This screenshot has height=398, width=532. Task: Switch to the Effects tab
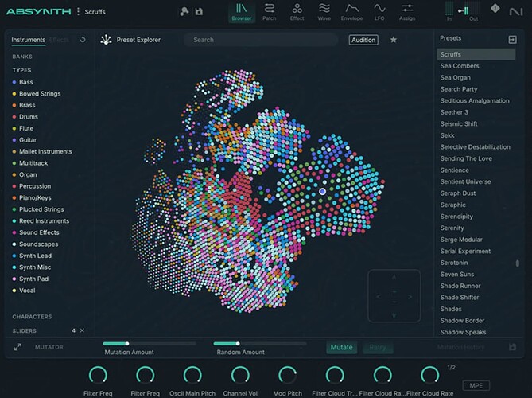(59, 39)
